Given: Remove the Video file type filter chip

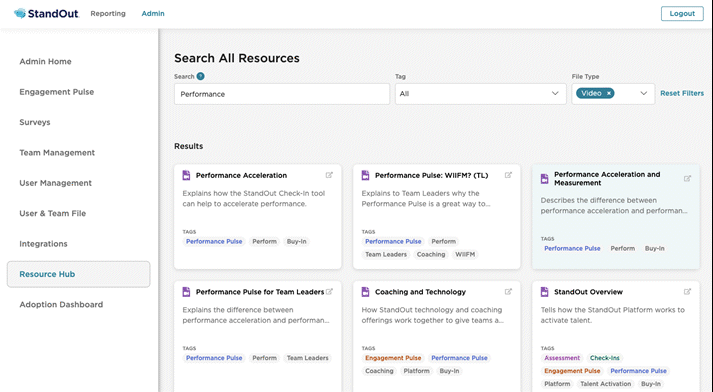Looking at the screenshot, I should pos(609,93).
